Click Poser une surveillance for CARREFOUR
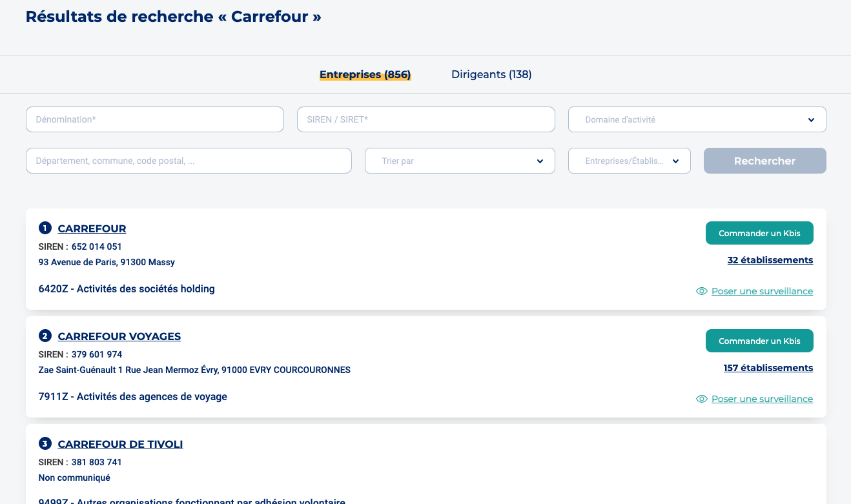851x504 pixels. [762, 291]
